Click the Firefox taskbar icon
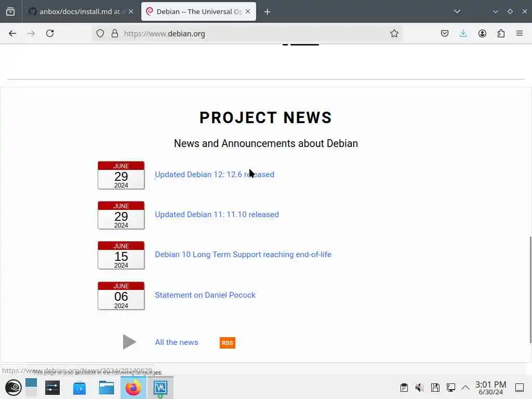 (134, 388)
